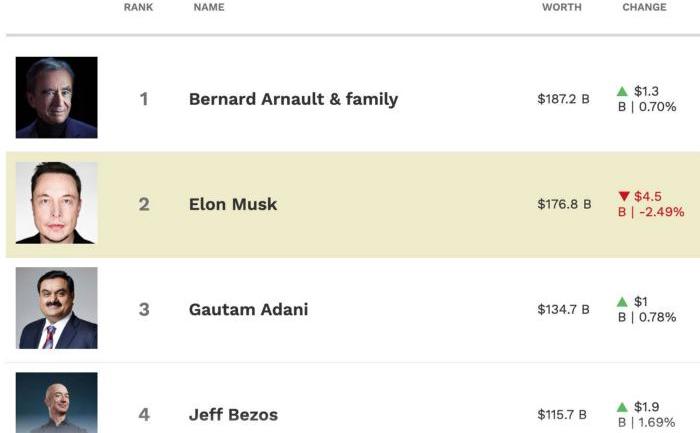This screenshot has height=433, width=700.
Task: Click the $187.2 B net worth value
Action: (x=563, y=99)
